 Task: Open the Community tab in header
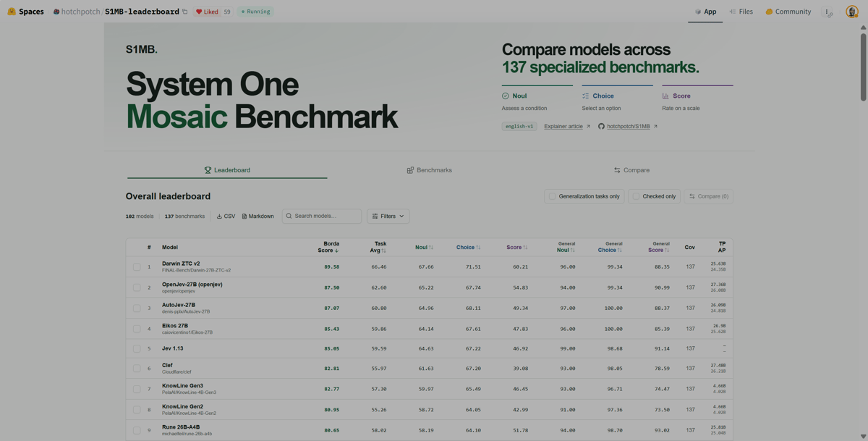coord(788,12)
